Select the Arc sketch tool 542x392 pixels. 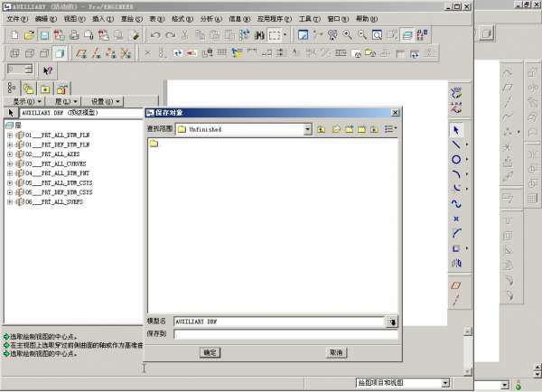point(456,174)
